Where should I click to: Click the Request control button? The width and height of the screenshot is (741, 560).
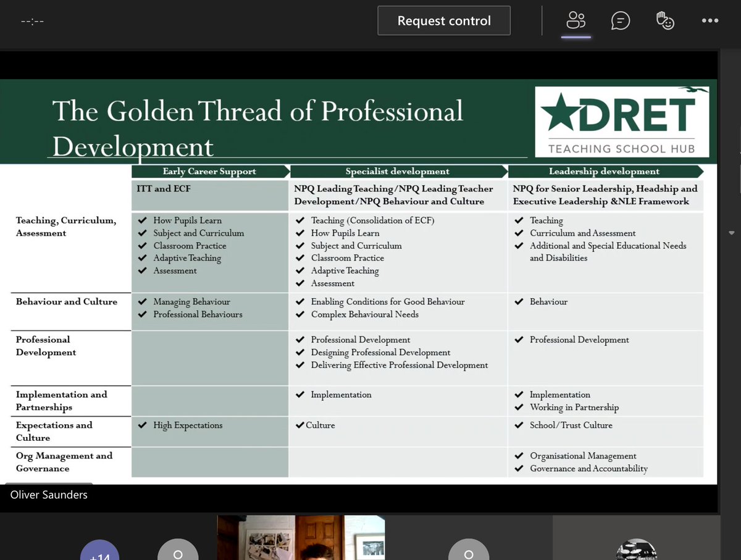(444, 20)
